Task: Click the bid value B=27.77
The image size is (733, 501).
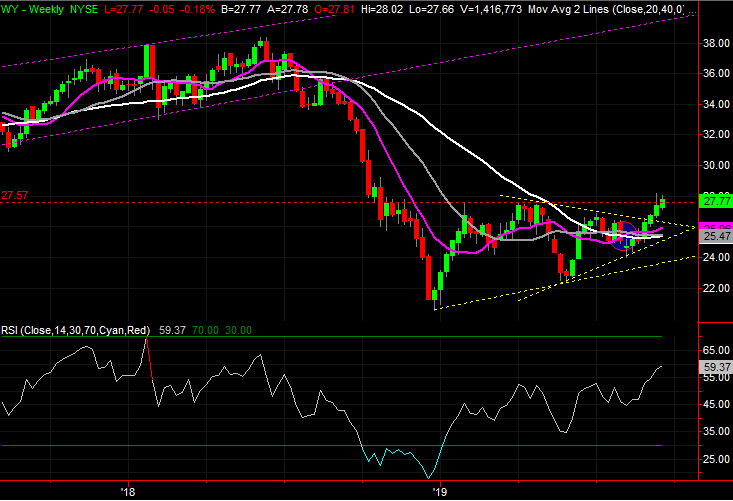Action: tap(241, 9)
